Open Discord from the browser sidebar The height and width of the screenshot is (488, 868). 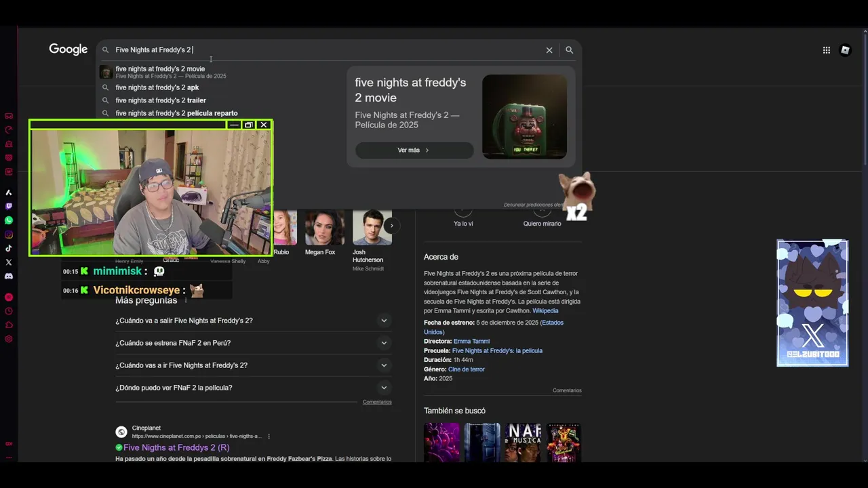coord(9,276)
